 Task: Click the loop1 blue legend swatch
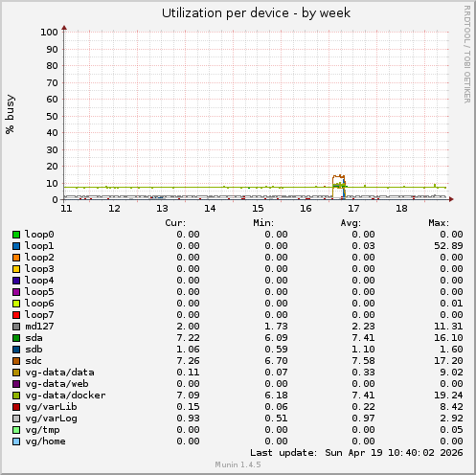[x=16, y=246]
